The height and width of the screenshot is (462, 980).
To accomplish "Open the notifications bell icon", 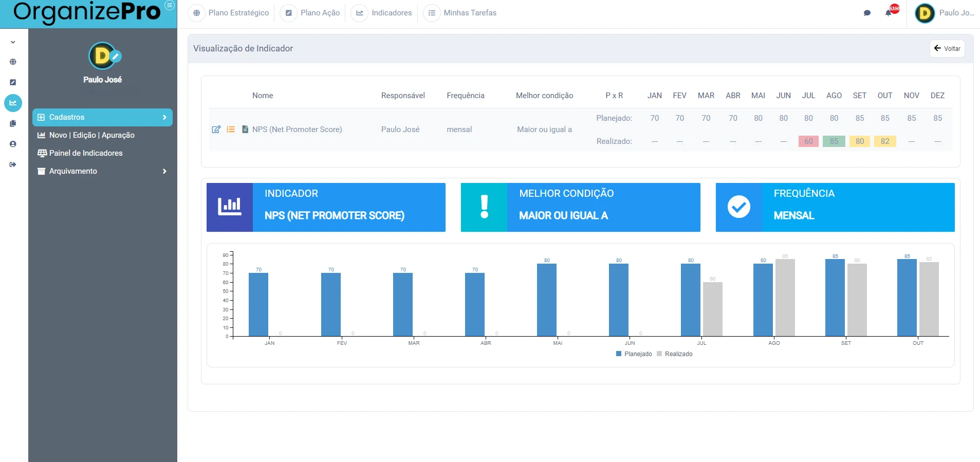I will tap(889, 13).
